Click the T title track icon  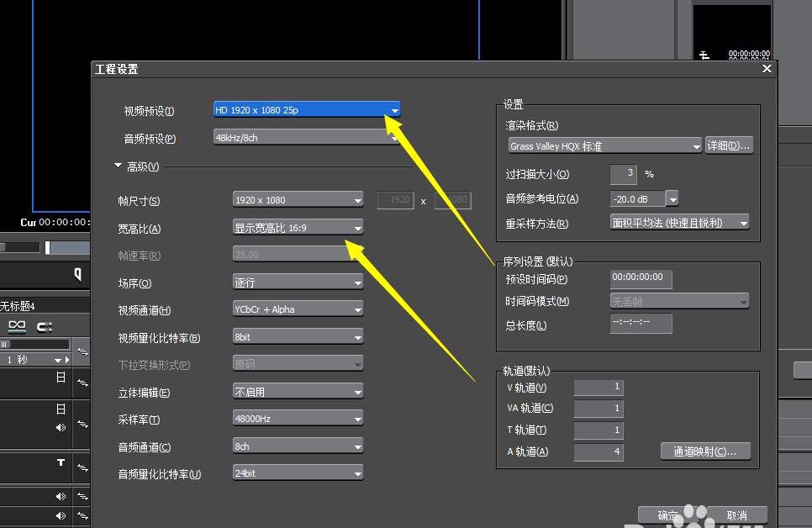[x=61, y=462]
